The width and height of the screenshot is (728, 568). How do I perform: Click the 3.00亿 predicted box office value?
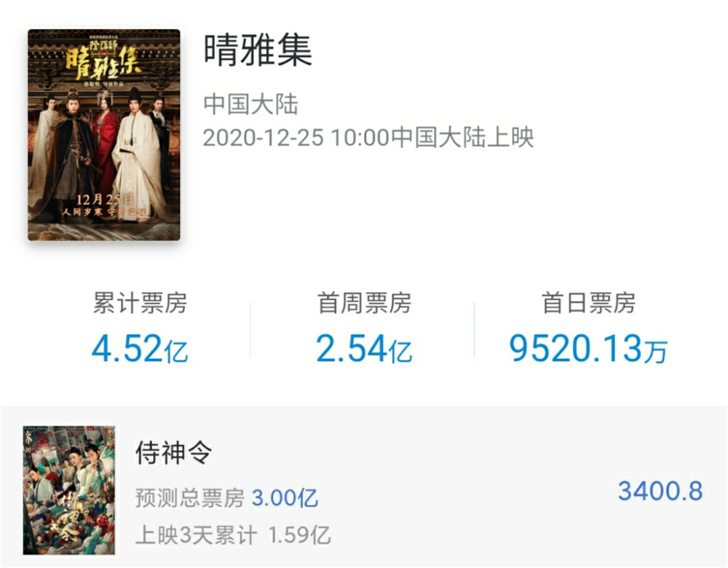[x=285, y=498]
